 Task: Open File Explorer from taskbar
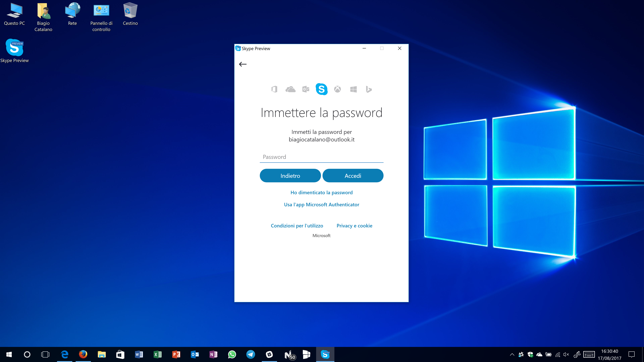102,354
